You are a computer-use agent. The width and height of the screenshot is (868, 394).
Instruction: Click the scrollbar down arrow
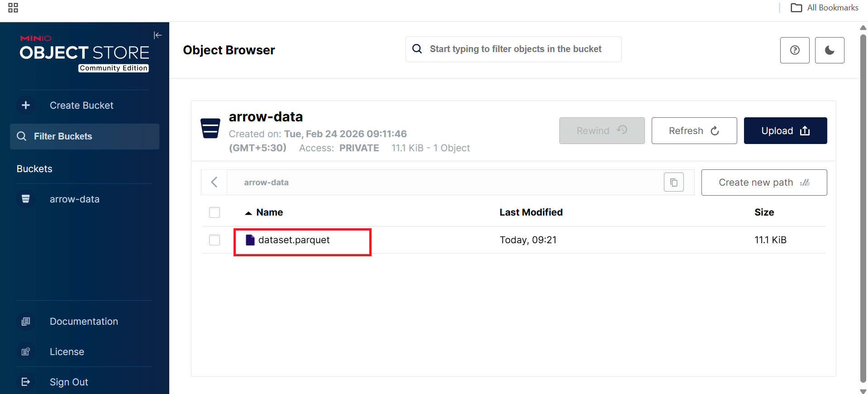pos(863,391)
